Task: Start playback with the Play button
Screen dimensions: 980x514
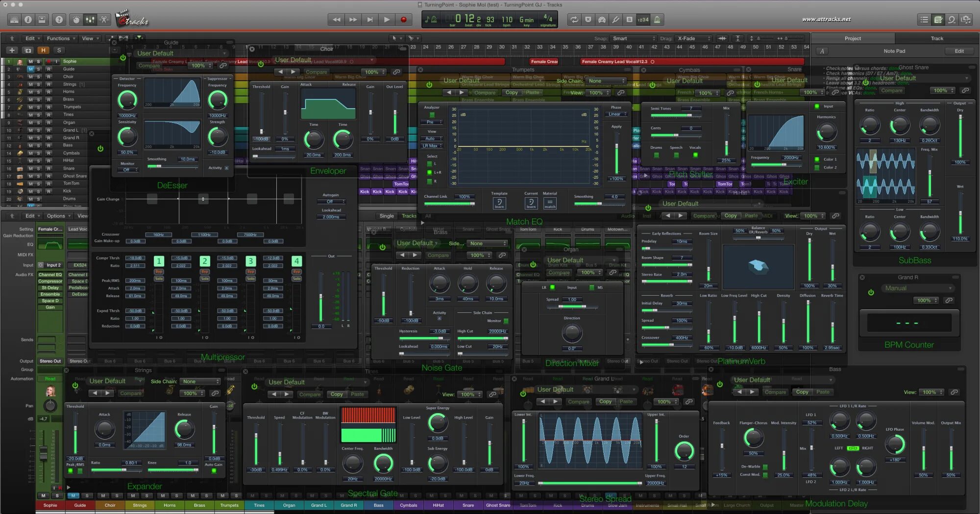Action: pyautogui.click(x=387, y=20)
